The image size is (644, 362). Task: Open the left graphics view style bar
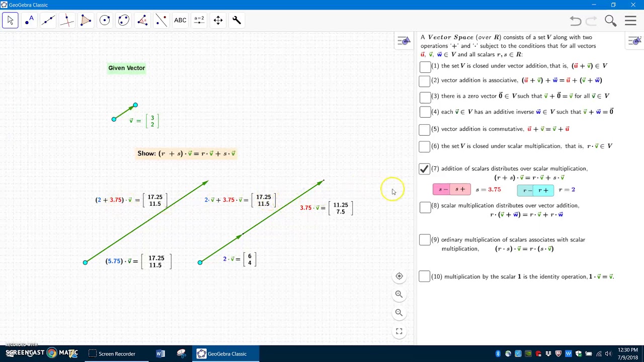[404, 41]
